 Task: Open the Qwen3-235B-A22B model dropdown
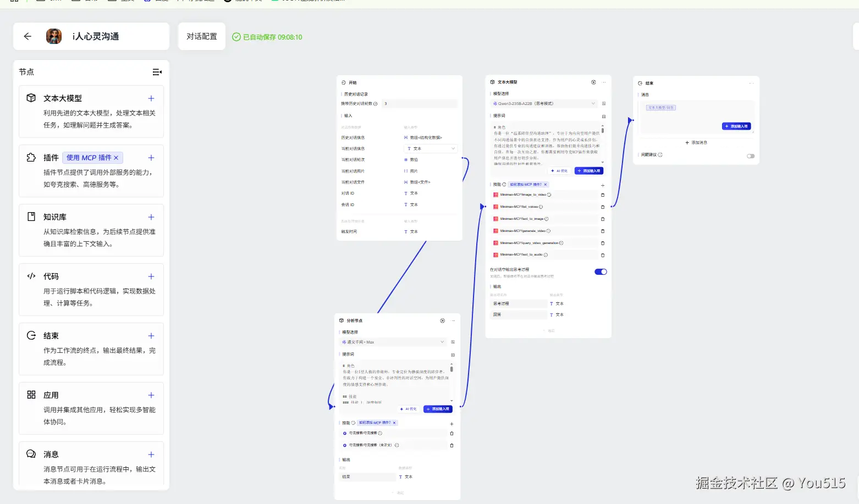coord(544,103)
